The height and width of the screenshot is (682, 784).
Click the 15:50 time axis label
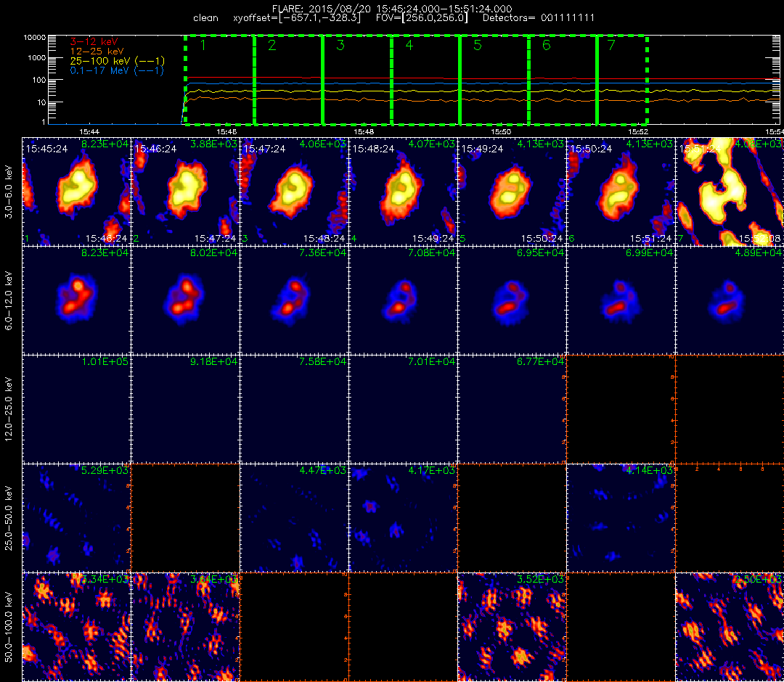click(501, 131)
